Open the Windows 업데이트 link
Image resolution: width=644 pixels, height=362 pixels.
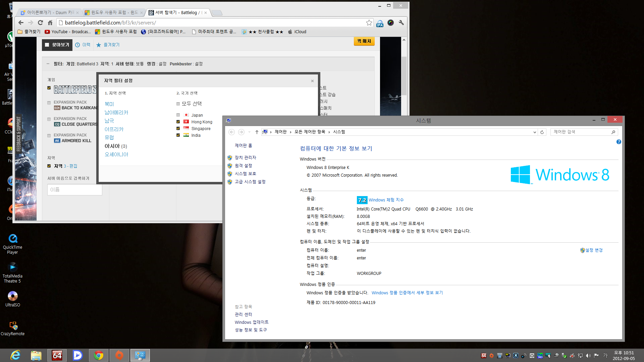coord(252,322)
